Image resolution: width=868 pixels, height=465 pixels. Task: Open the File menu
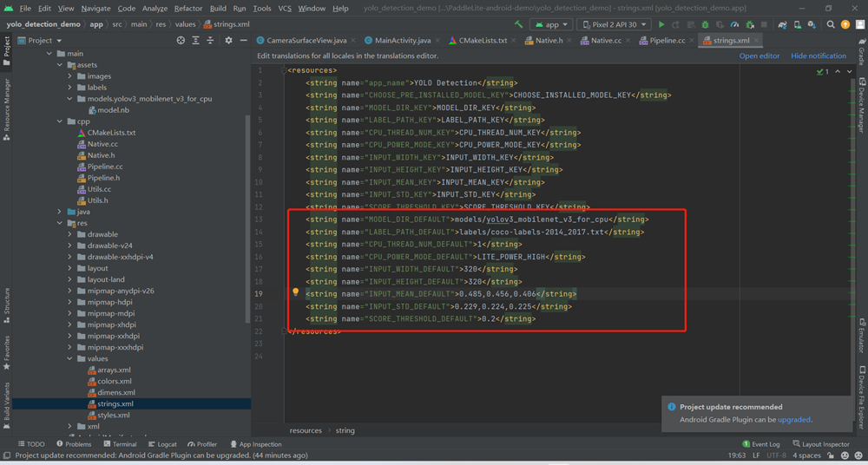pyautogui.click(x=25, y=9)
